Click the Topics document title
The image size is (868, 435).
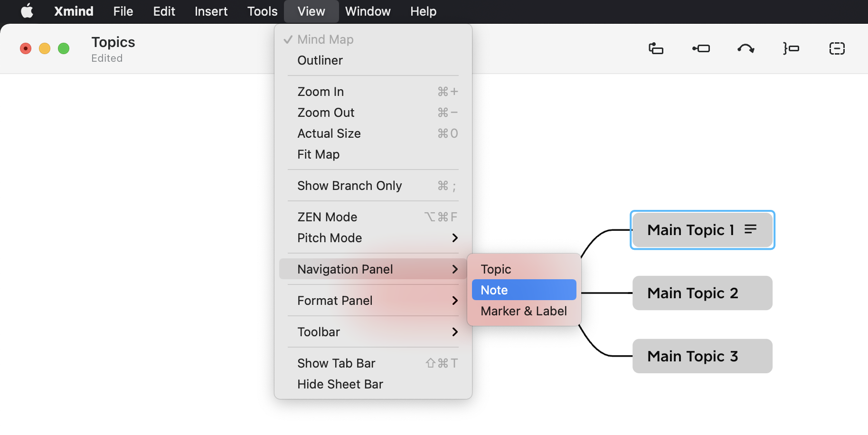click(x=113, y=42)
